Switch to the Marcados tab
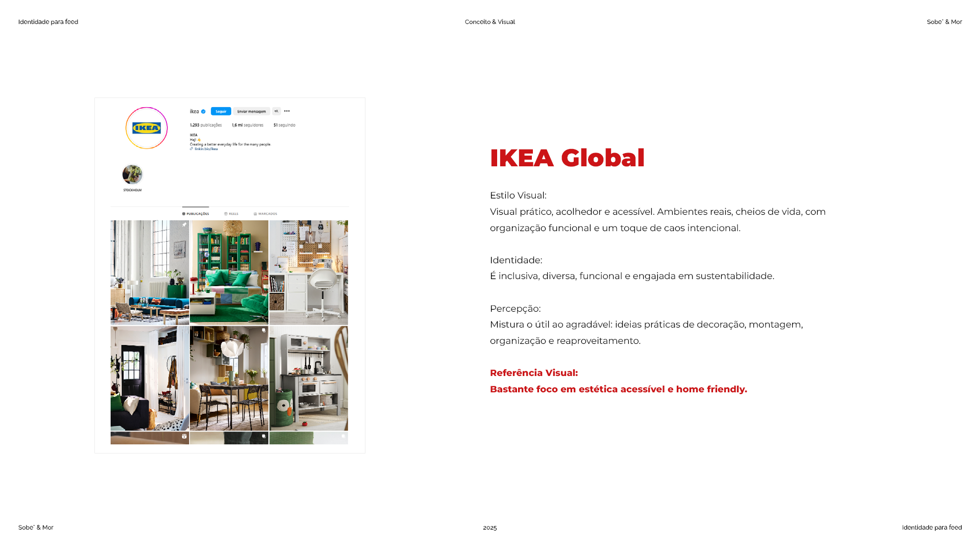This screenshot has width=980, height=551. pos(265,214)
